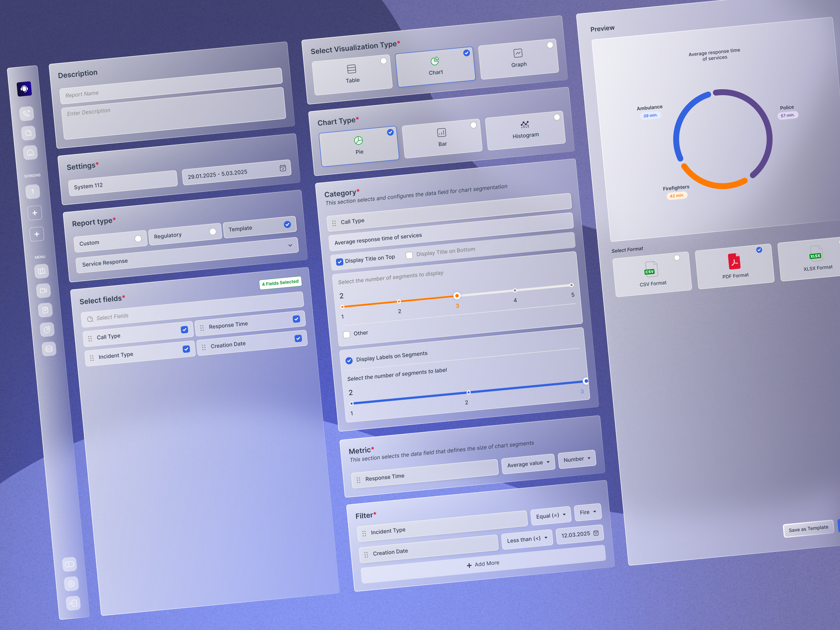Click the settings gear near sidebar bottom
Viewport: 840px width, 630px height.
point(71,584)
